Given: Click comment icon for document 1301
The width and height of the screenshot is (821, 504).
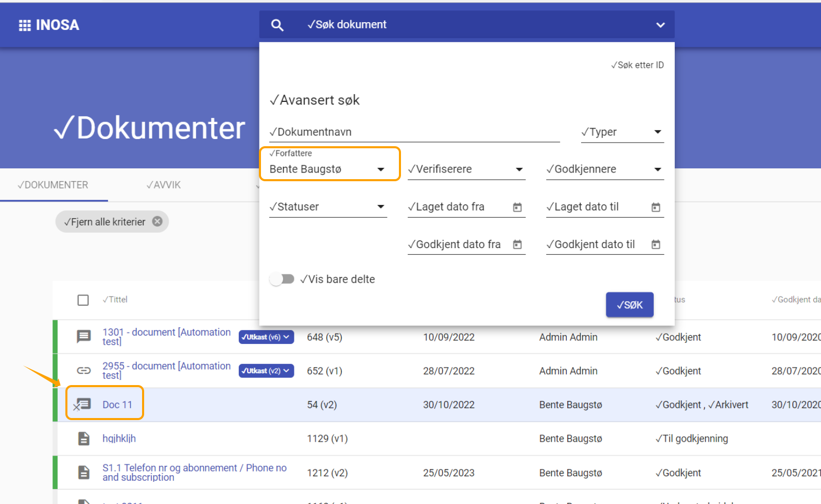Looking at the screenshot, I should point(83,337).
